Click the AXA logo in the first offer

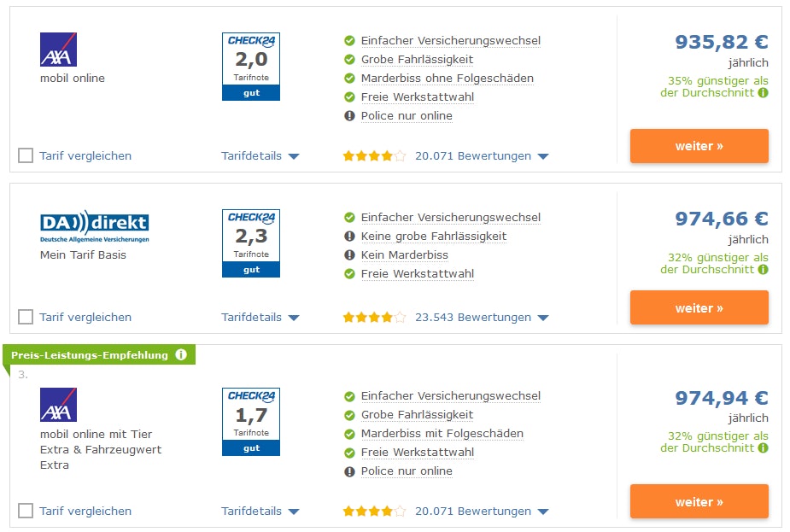pyautogui.click(x=58, y=50)
